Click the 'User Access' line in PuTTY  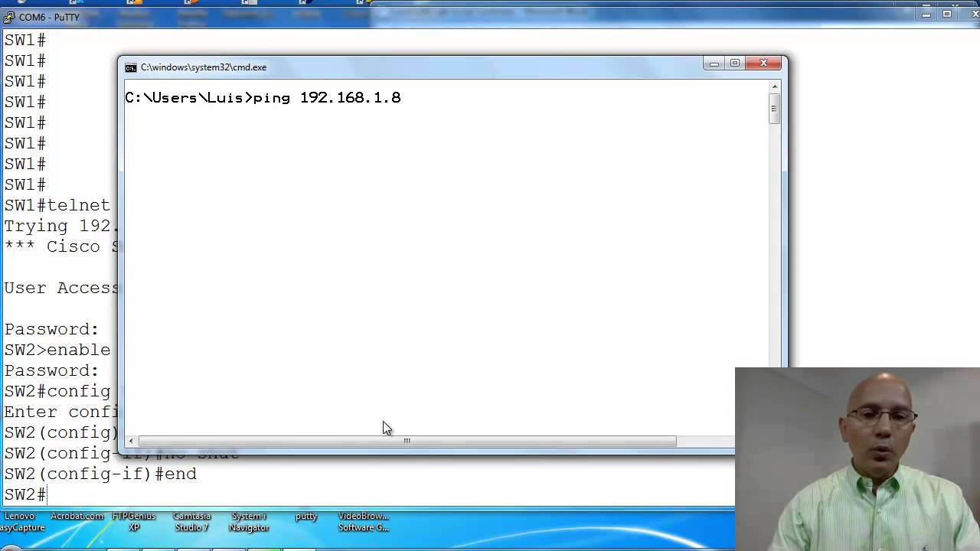[60, 289]
